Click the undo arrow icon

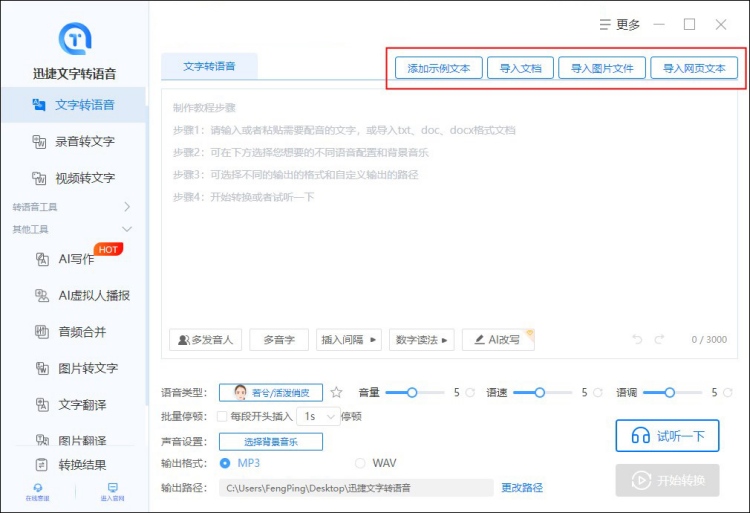637,339
